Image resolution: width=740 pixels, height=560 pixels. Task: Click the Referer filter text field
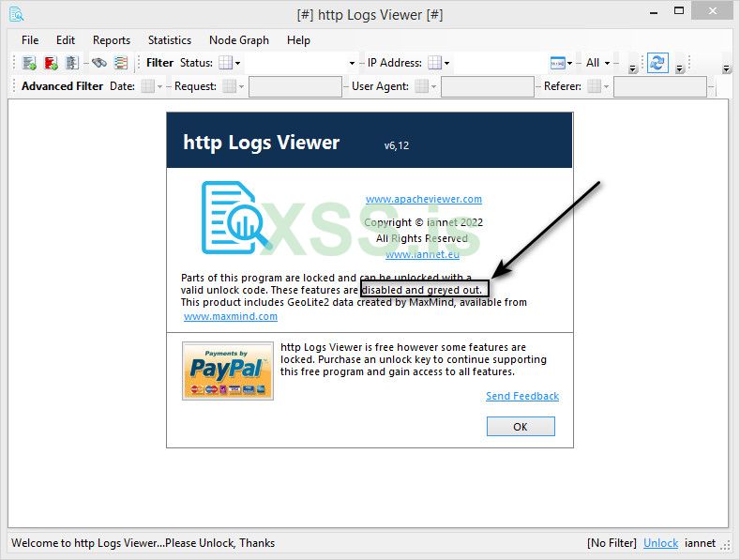point(660,86)
